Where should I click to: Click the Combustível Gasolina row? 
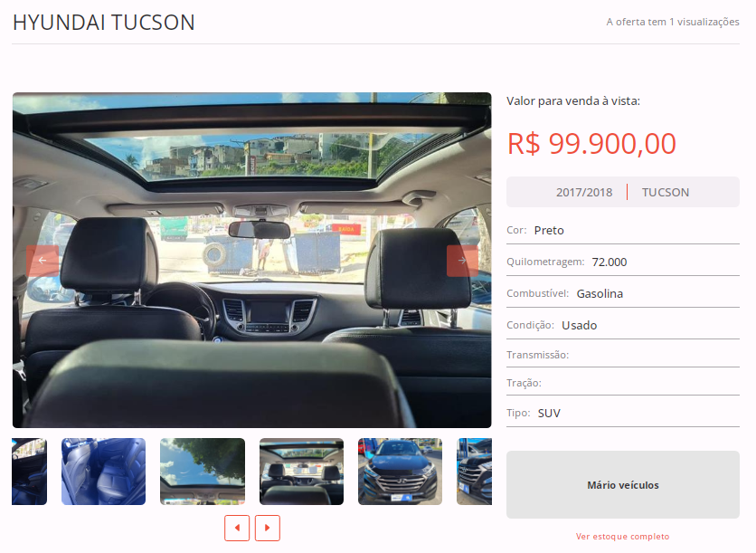[623, 294]
